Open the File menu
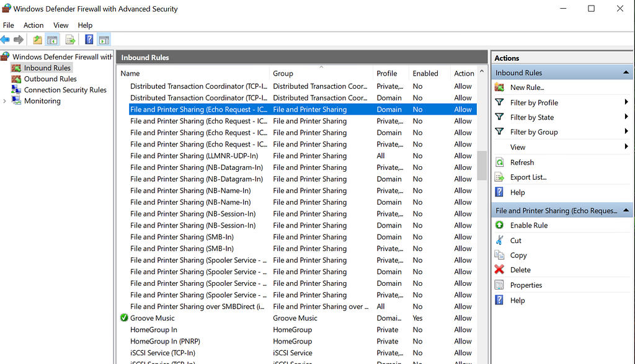This screenshot has height=364, width=635. 9,25
